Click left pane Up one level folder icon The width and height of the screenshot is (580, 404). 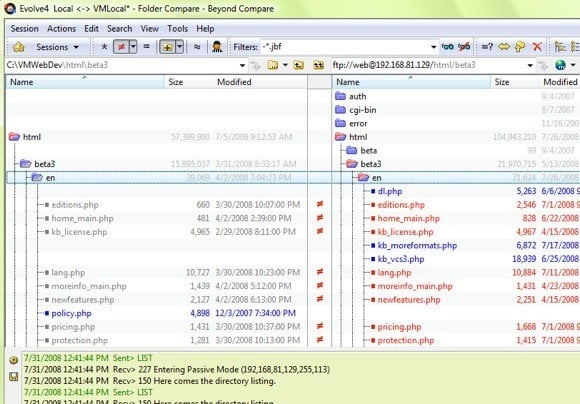click(299, 65)
